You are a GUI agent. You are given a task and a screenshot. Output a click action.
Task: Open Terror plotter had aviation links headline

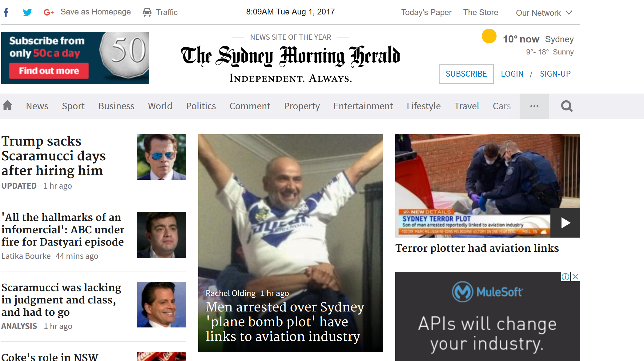(477, 248)
